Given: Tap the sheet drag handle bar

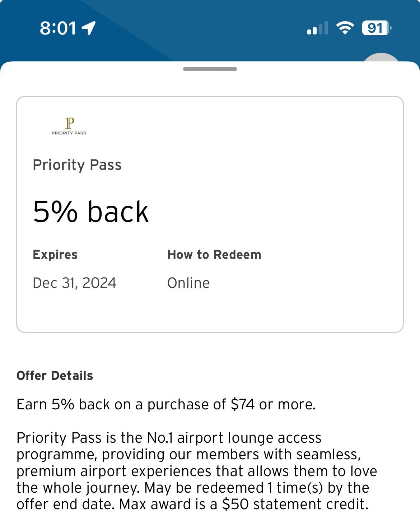Looking at the screenshot, I should coord(210,69).
